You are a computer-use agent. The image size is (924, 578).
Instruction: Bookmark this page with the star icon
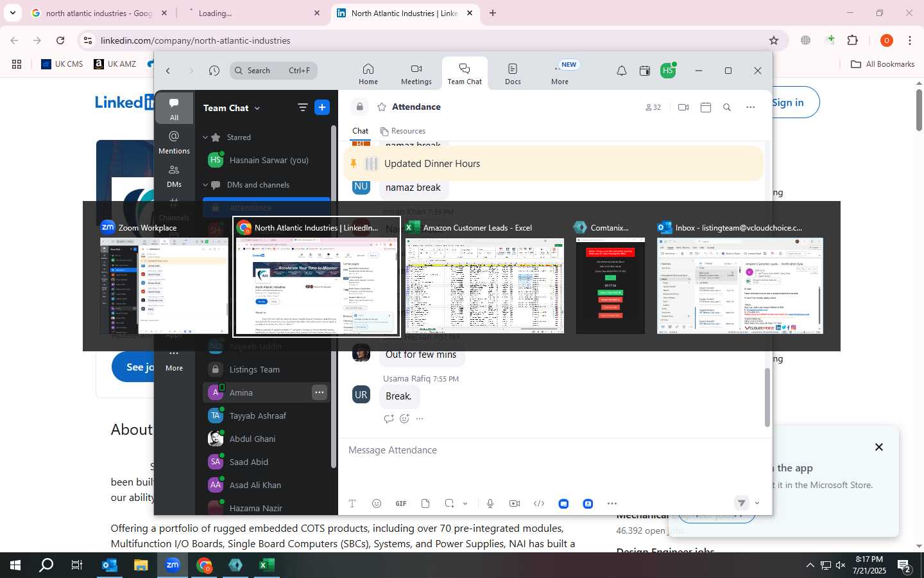774,40
